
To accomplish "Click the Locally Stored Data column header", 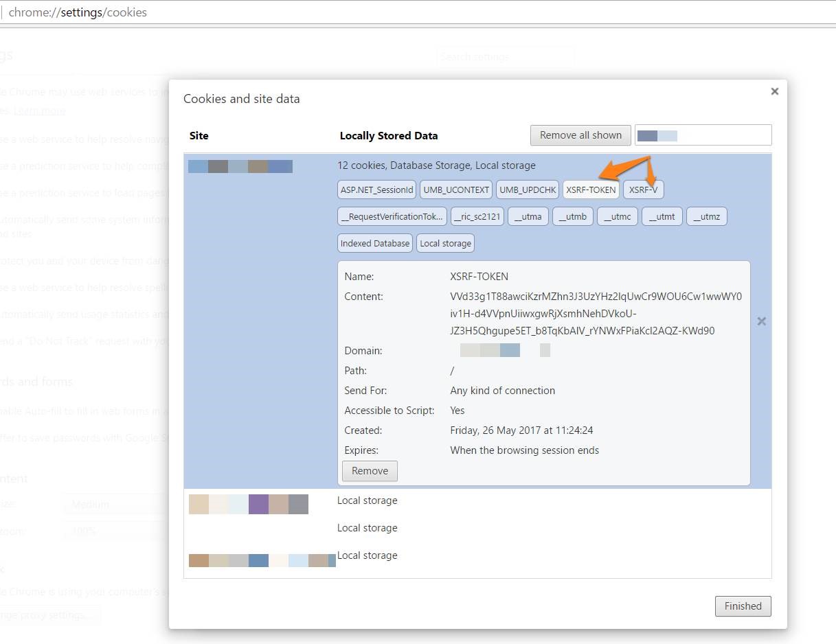I will (x=389, y=136).
